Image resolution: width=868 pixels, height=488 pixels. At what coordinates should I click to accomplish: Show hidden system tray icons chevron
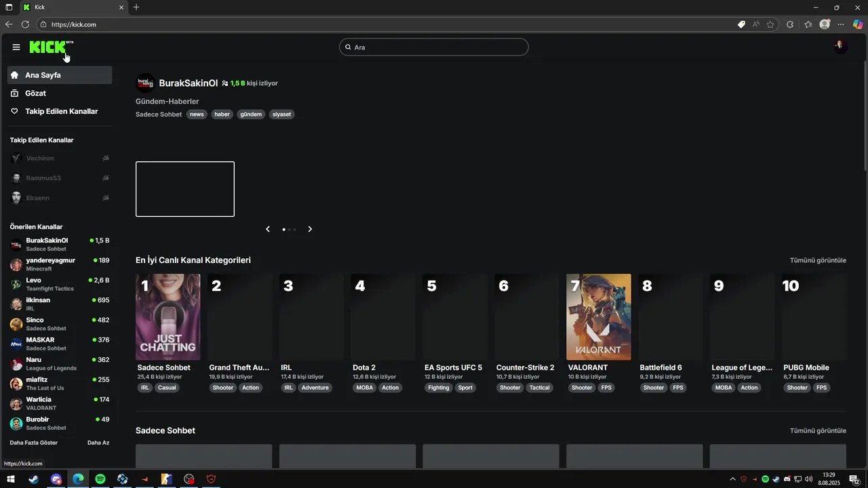[732, 479]
